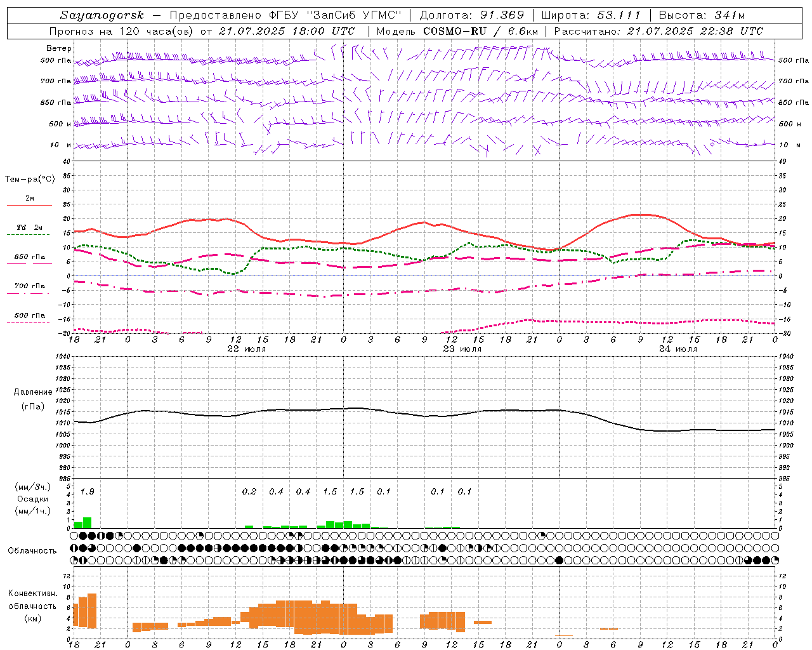
Task: Click the dashed line sample under Td 2м legend
Action: [29, 234]
